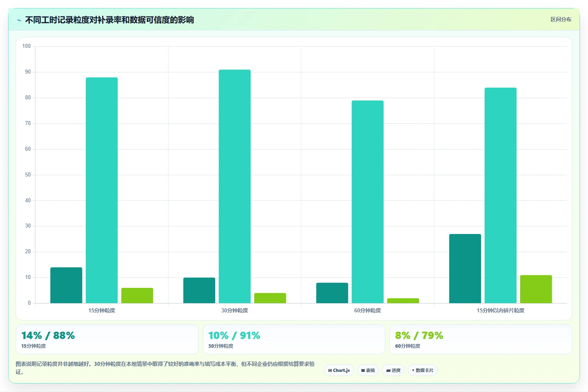Open the 14% / 88% stat card
Image resolution: width=588 pixels, height=392 pixels.
(107, 339)
